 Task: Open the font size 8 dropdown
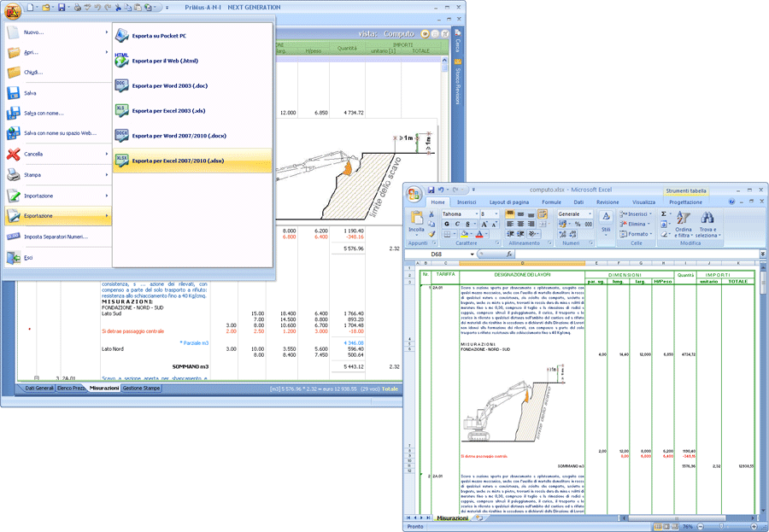pos(496,213)
